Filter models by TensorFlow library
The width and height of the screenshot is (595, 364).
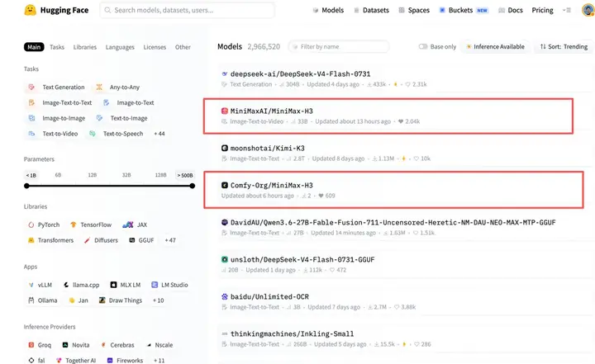click(91, 225)
